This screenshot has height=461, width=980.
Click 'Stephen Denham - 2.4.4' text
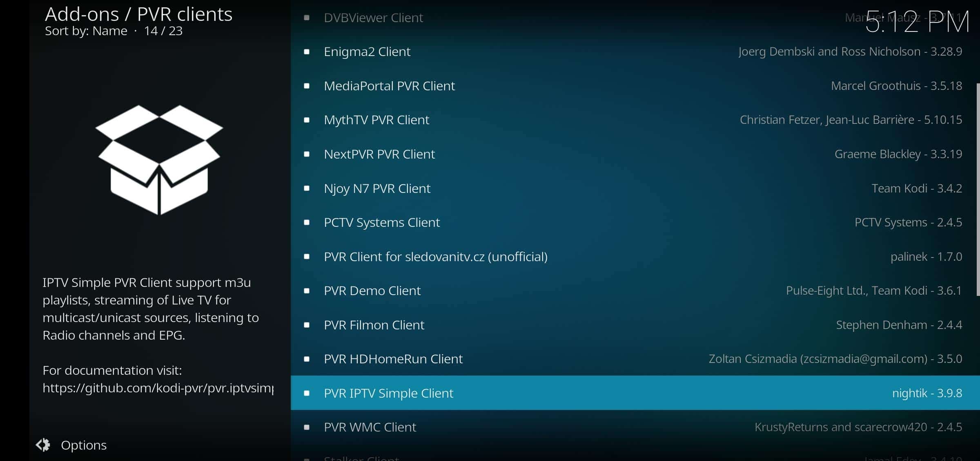tap(899, 325)
